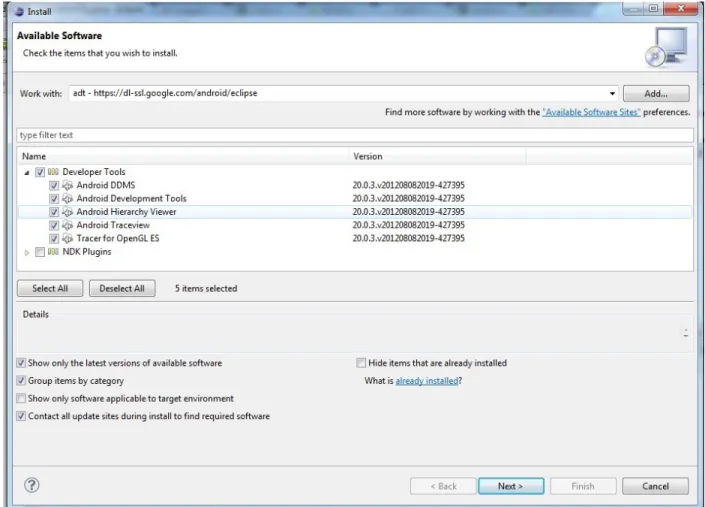Click the Android DDMS version 20.0.3 cell
The image size is (705, 507).
(x=409, y=185)
